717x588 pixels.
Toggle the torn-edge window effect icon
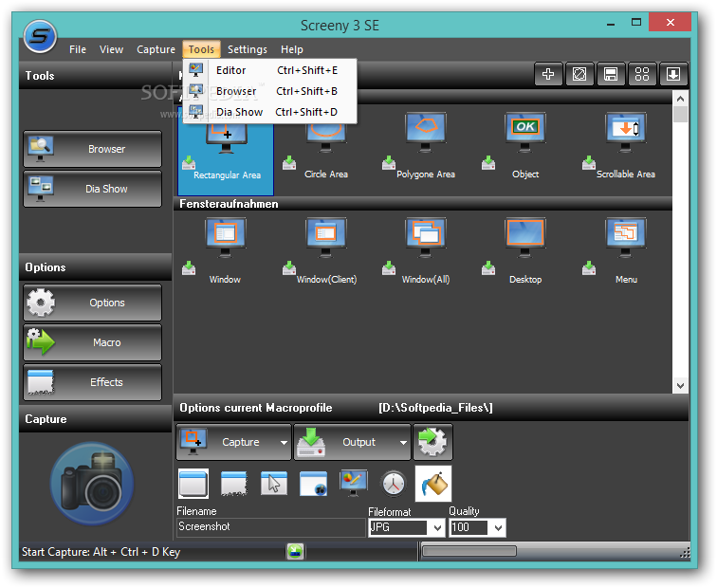[x=233, y=484]
